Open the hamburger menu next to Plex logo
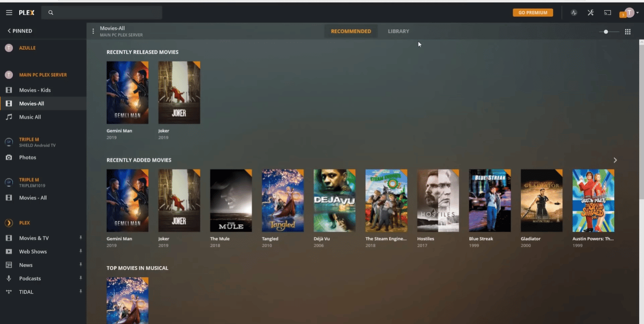The image size is (644, 324). tap(9, 13)
